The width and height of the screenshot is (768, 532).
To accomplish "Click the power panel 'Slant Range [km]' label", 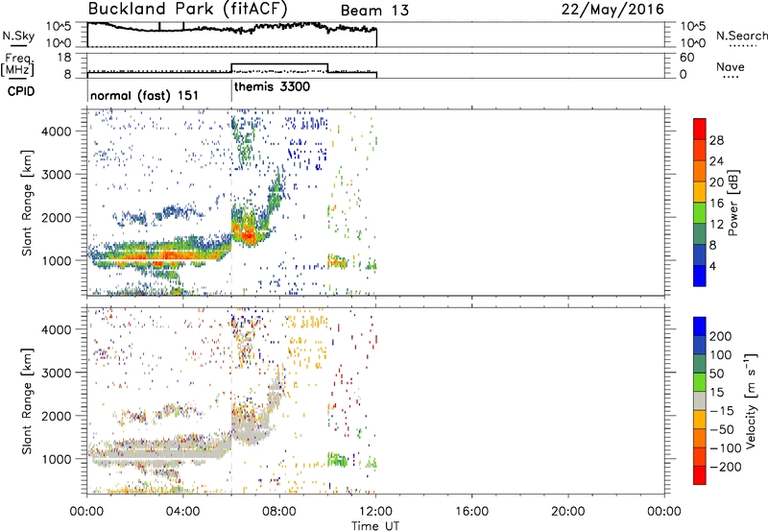I will [27, 203].
